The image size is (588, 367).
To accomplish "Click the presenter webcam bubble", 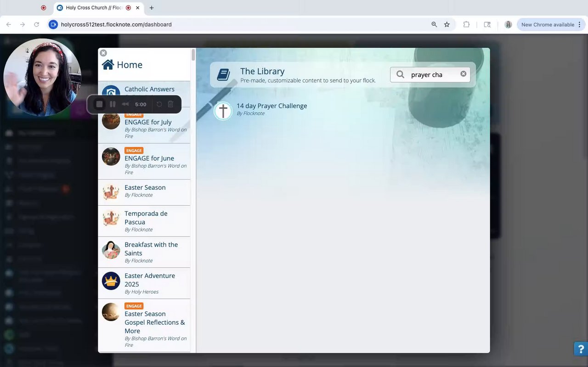I will (42, 77).
